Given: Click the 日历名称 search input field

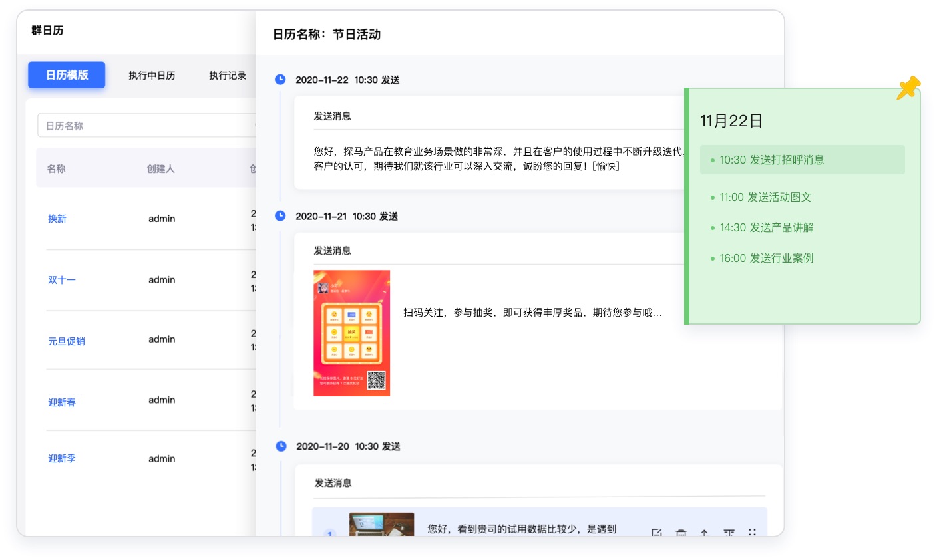Looking at the screenshot, I should click(146, 126).
